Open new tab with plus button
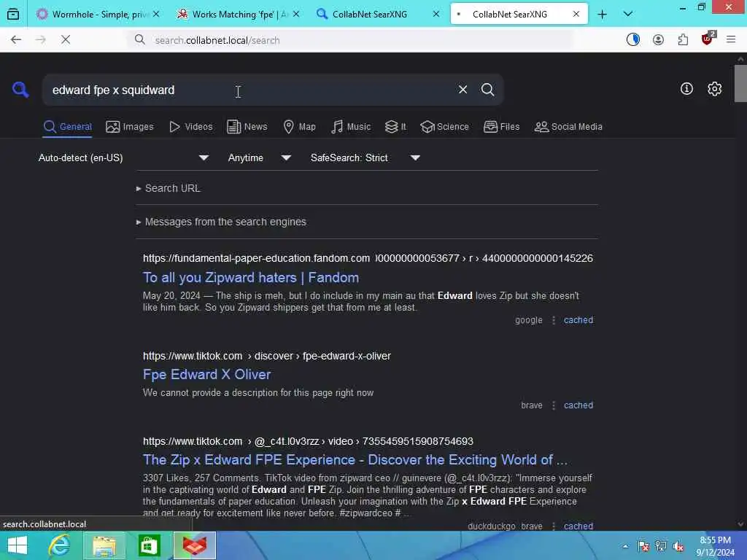This screenshot has width=747, height=560. point(602,15)
